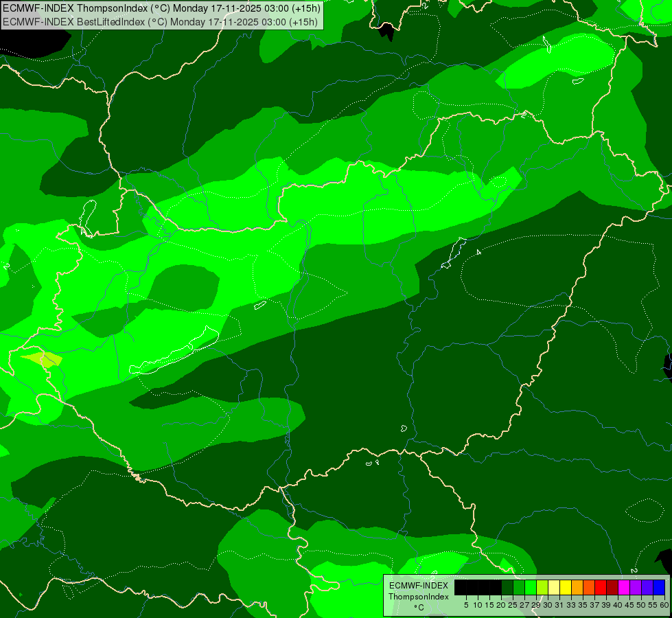Click the legend tick label '30'
Screen dimensions: 672x618
pos(548,605)
